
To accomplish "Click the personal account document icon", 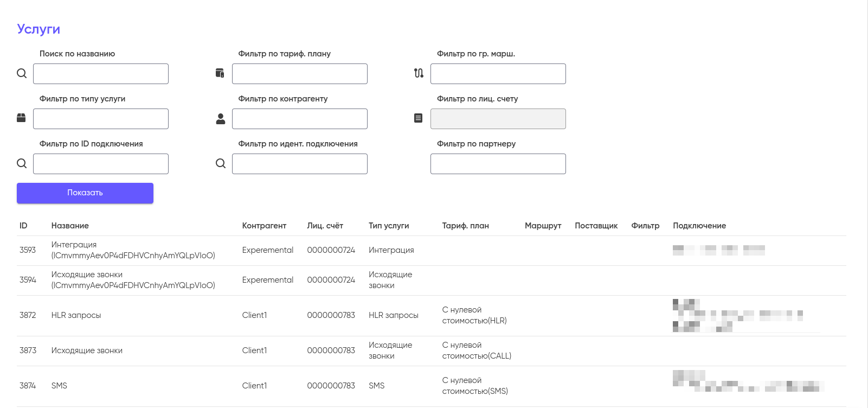I will (418, 118).
